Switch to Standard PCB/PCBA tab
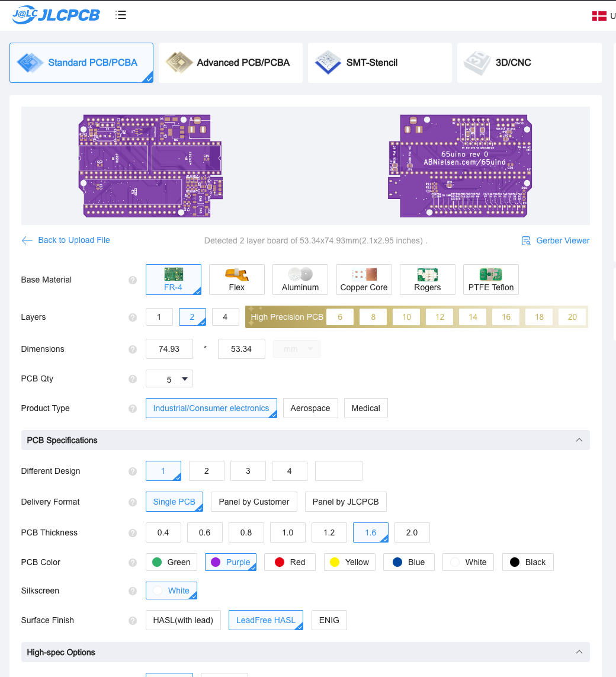This screenshot has height=677, width=616. tap(82, 63)
